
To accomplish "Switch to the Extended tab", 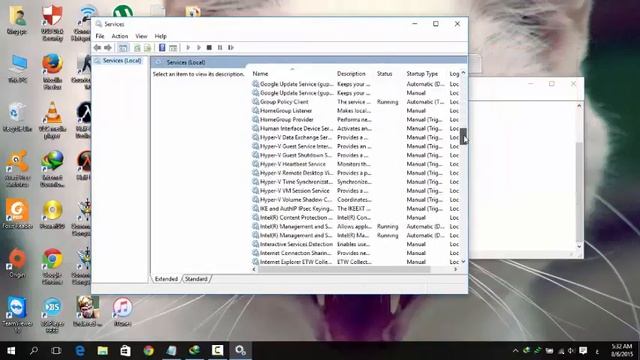I will tap(166, 279).
